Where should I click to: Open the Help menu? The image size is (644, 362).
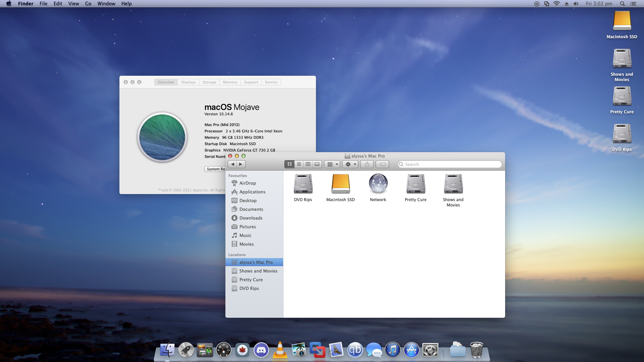pos(126,4)
